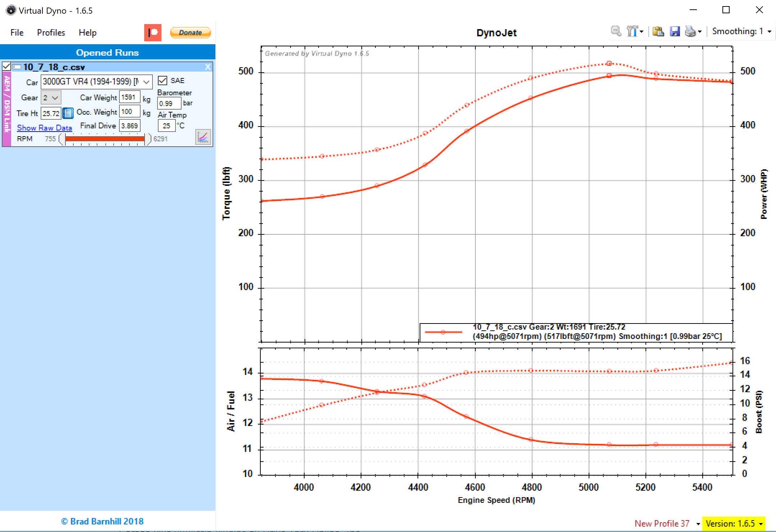The height and width of the screenshot is (532, 776).
Task: Open the Profiles menu
Action: click(51, 33)
